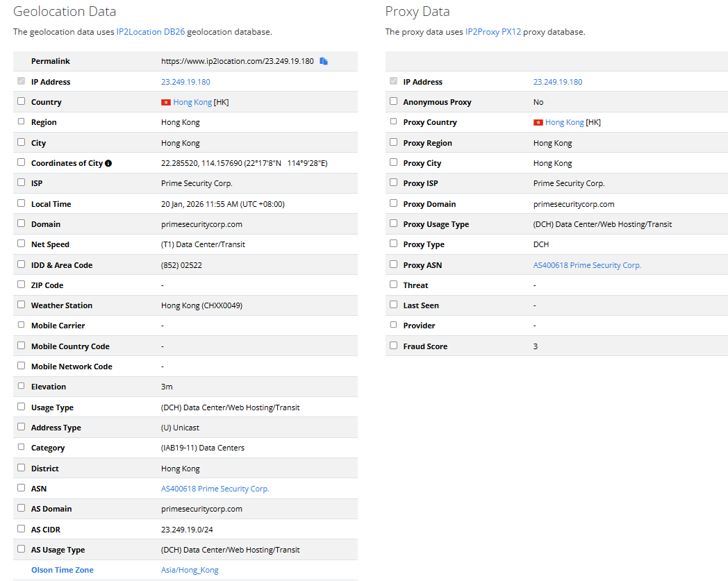Click the Hong Kong flag in Proxy Country row
The width and height of the screenshot is (728, 581).
538,122
